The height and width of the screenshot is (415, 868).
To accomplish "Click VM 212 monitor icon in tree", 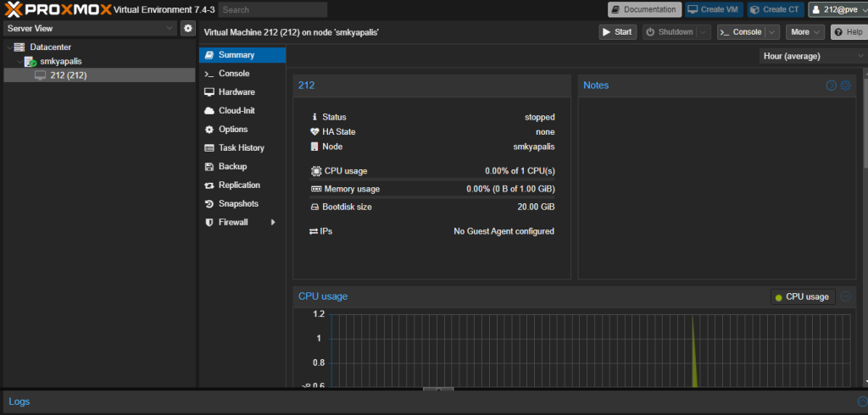I will (x=40, y=75).
